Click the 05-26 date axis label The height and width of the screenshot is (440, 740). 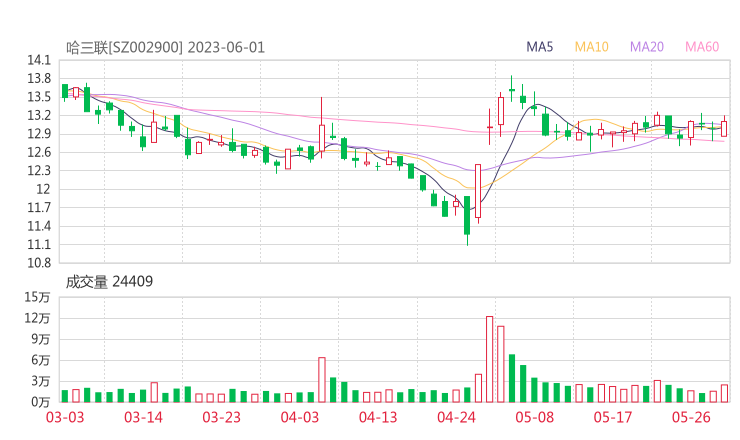point(691,417)
